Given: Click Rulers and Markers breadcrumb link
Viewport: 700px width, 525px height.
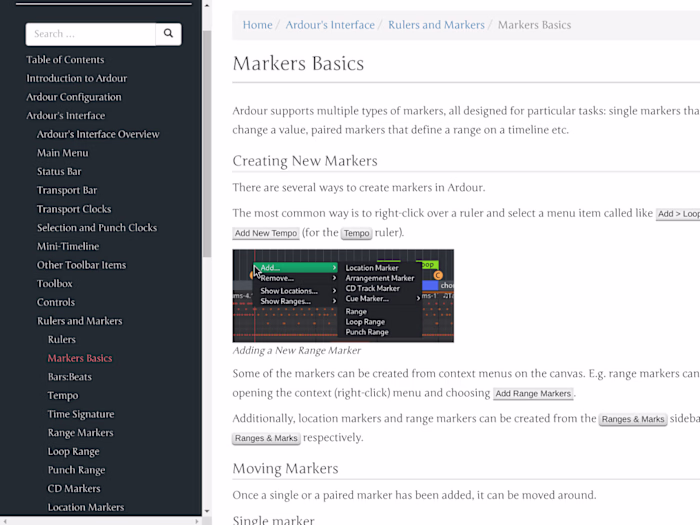Looking at the screenshot, I should (x=436, y=25).
